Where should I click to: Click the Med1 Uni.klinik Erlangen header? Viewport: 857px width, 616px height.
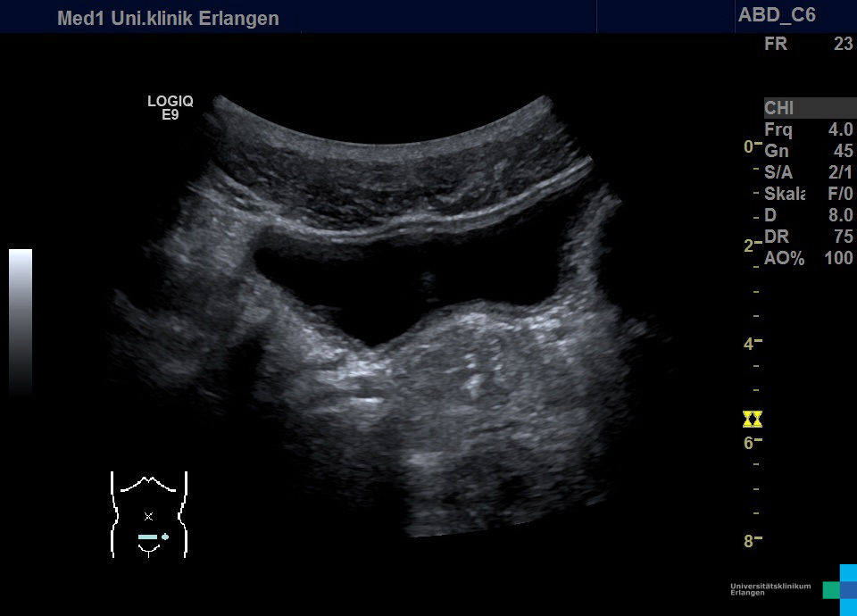pos(168,18)
